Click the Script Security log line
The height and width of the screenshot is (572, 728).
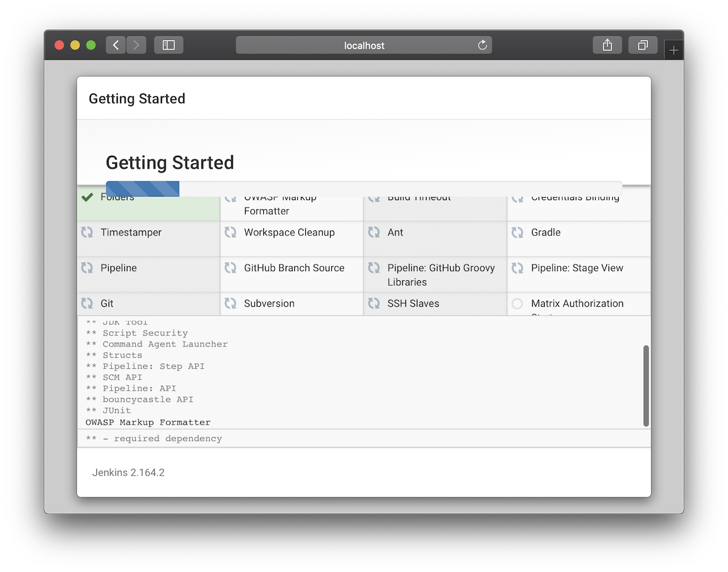point(136,333)
